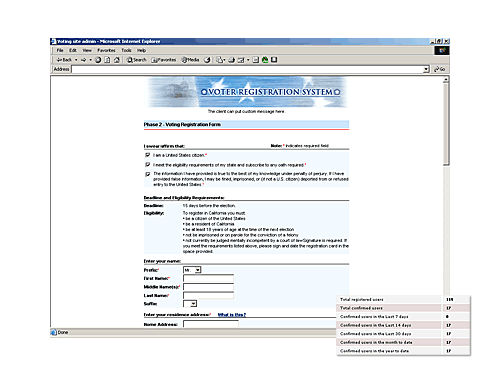Open the Search toolbar button
The image size is (500, 375).
[x=136, y=60]
